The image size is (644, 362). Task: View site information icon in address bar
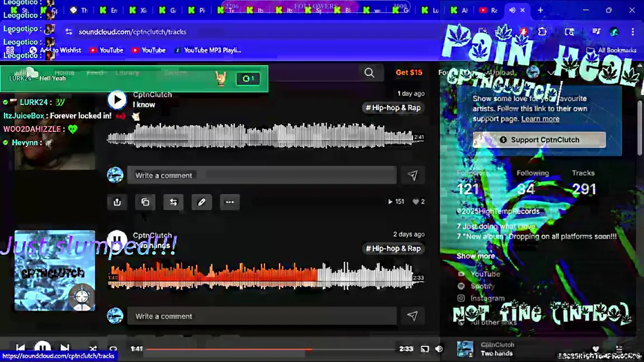pos(69,32)
